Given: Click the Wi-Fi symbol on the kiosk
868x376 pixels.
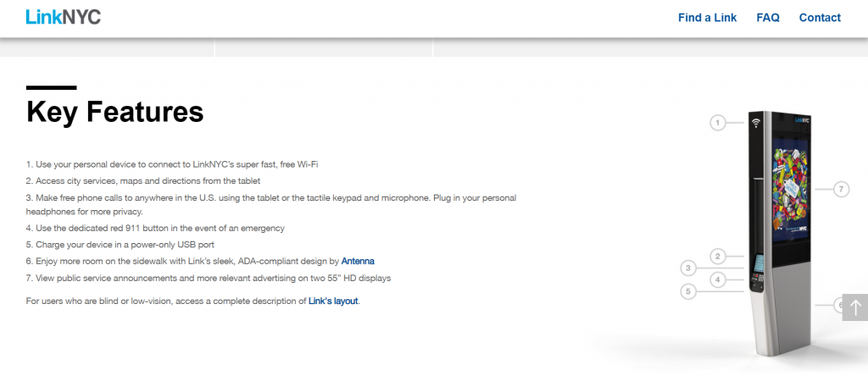Looking at the screenshot, I should tap(754, 123).
